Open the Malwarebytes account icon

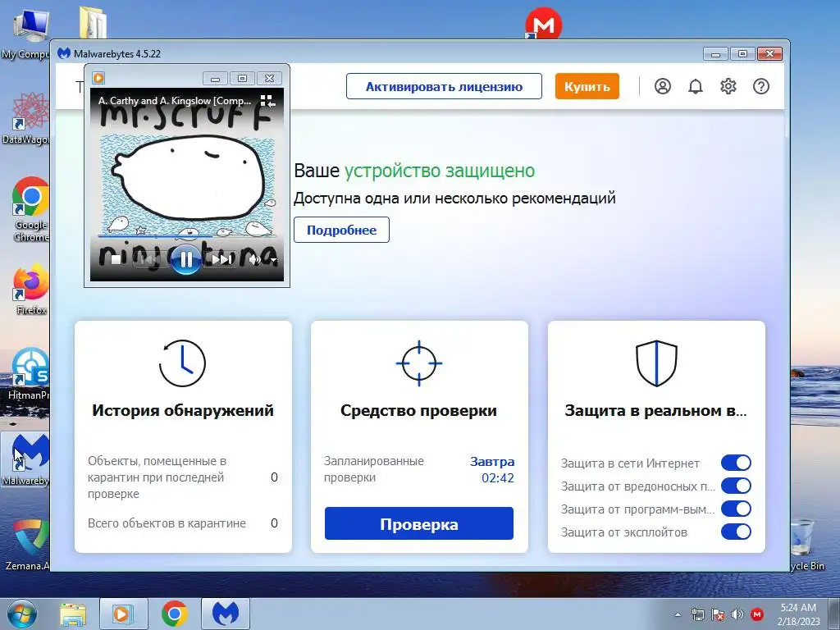click(663, 86)
